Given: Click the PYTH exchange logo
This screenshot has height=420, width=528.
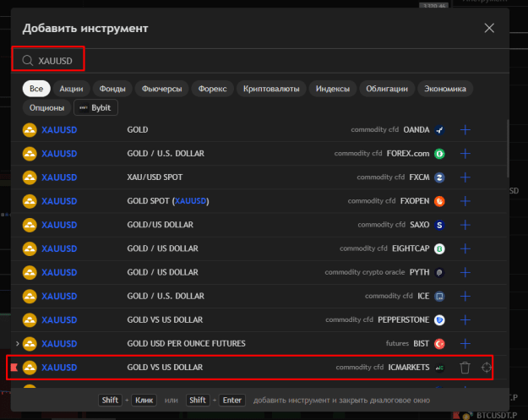Looking at the screenshot, I should [439, 272].
